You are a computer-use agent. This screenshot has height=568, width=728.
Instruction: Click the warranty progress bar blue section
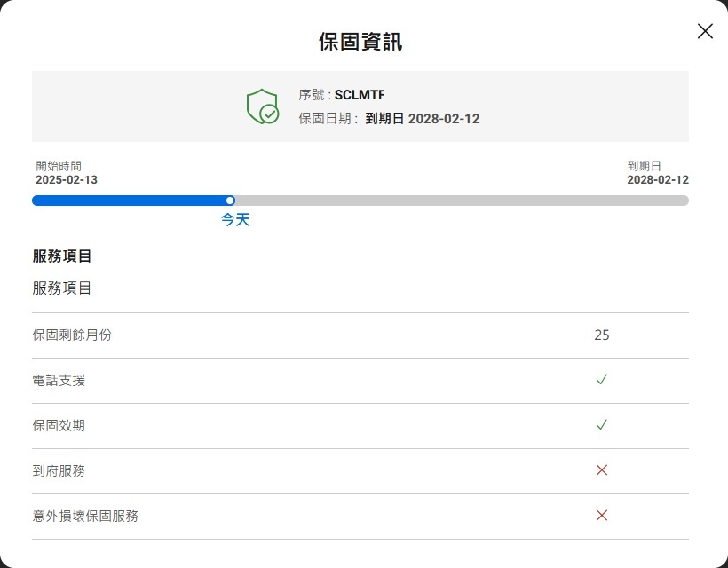click(129, 201)
